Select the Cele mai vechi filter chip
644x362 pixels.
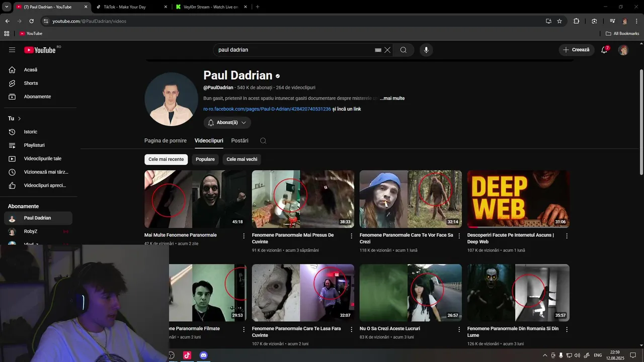(242, 159)
